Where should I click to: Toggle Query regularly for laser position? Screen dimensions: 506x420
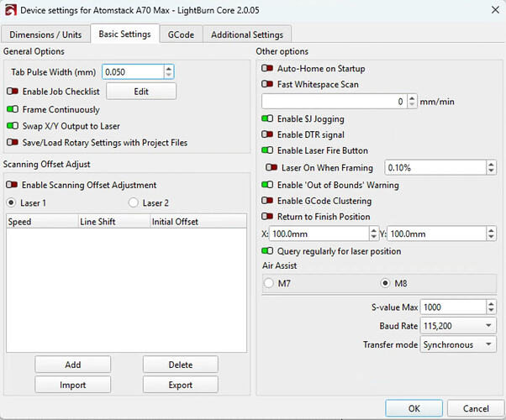[267, 251]
